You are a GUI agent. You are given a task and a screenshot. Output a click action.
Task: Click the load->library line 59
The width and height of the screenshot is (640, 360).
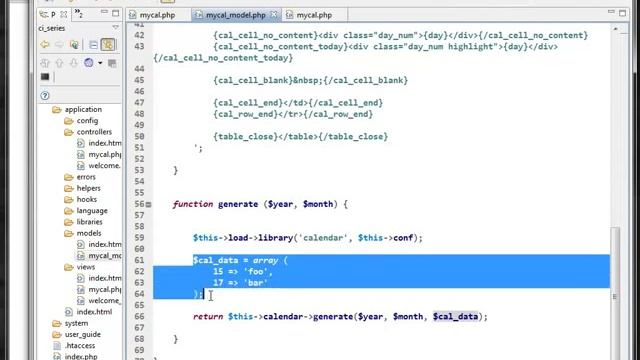308,238
